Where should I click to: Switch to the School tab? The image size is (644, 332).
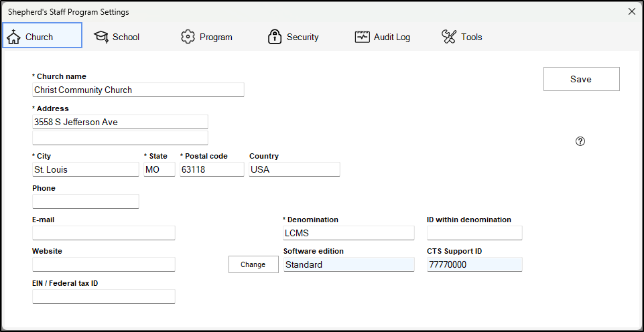[x=117, y=37]
